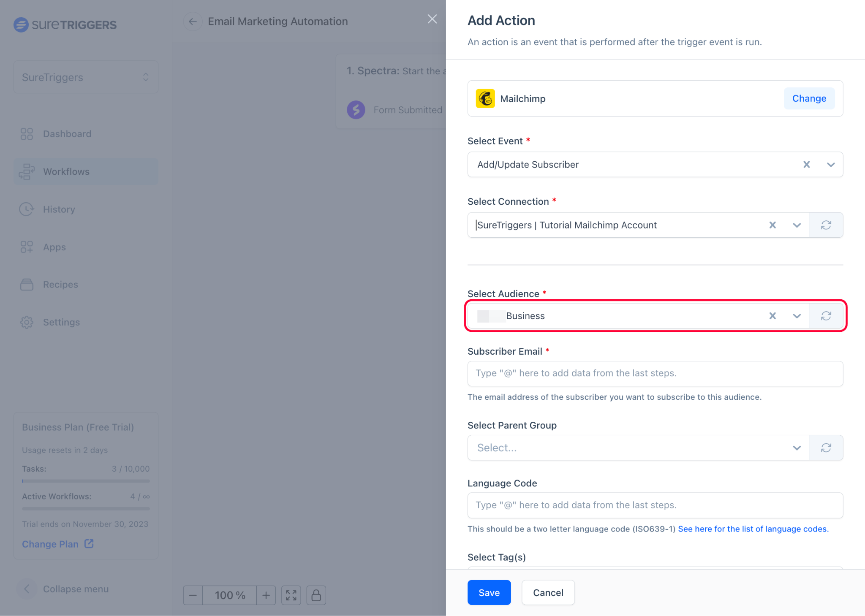Expand the Select Event dropdown

point(831,164)
